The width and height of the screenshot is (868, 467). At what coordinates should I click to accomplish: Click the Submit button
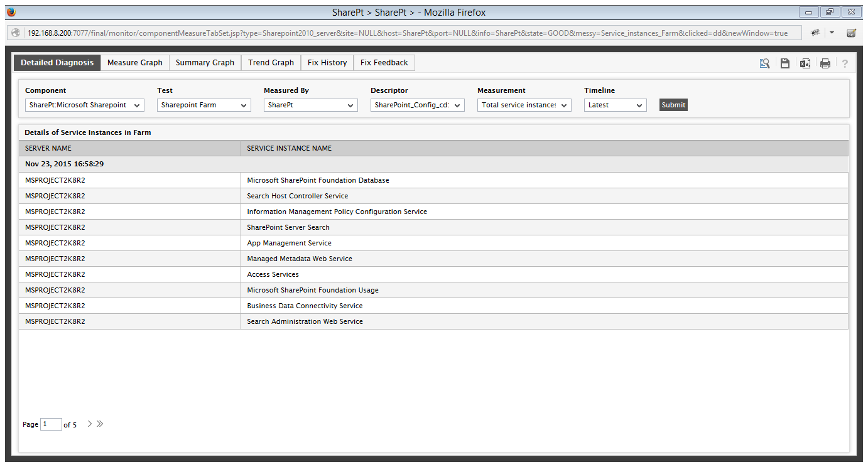[673, 105]
